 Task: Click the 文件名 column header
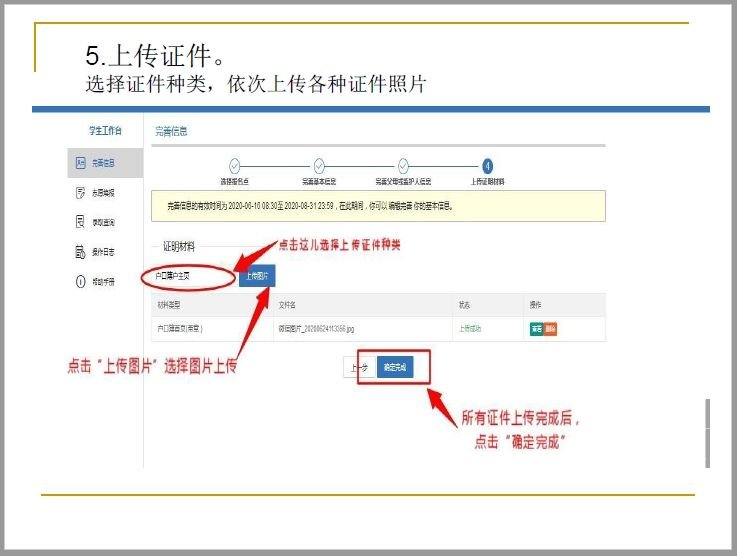point(287,305)
